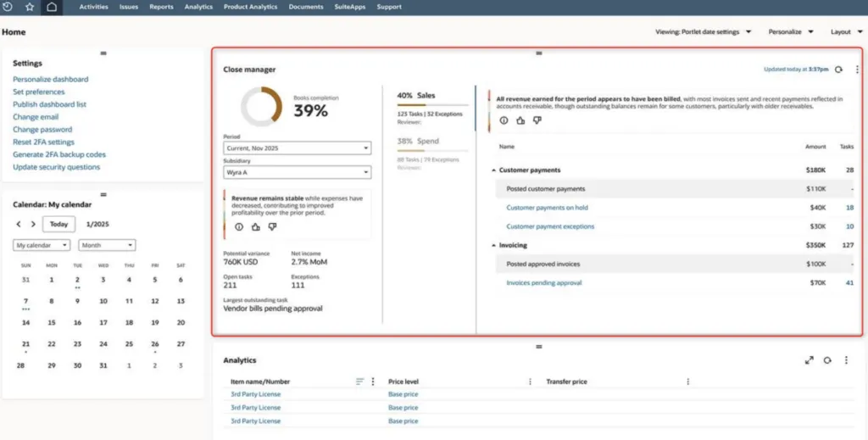Refresh the Close manager portlet
The image size is (868, 440).
tap(838, 70)
